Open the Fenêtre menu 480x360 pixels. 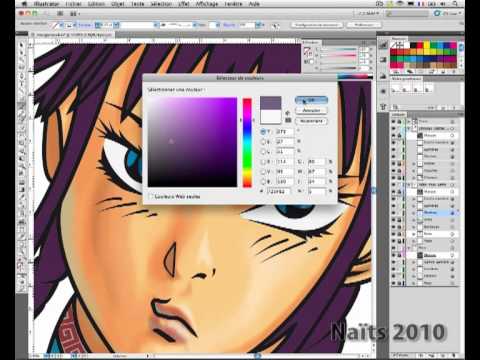[x=233, y=4]
